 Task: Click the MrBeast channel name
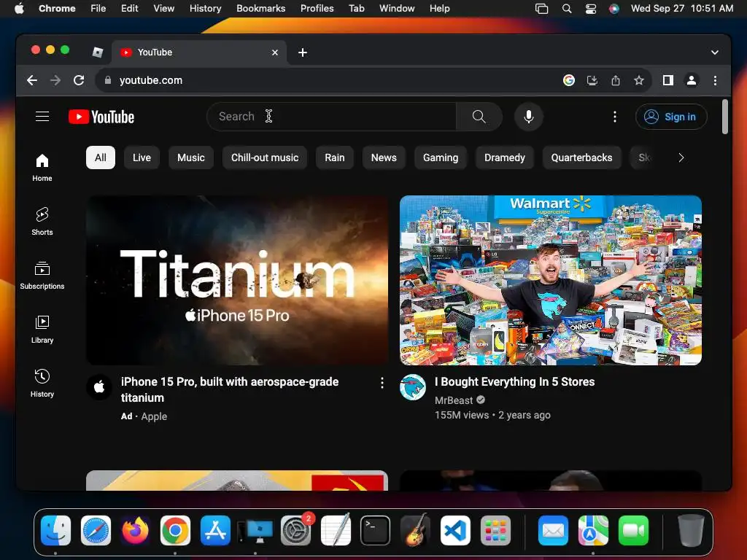(454, 400)
